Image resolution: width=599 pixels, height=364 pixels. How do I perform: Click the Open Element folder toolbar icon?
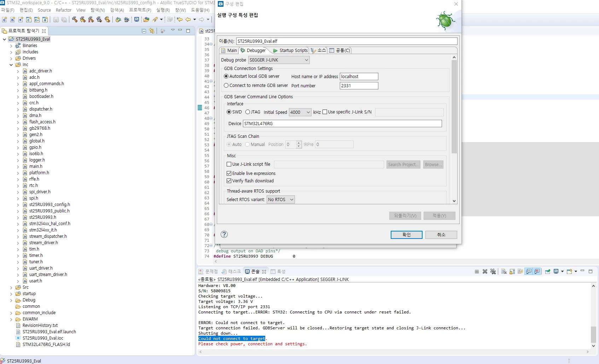point(146,19)
